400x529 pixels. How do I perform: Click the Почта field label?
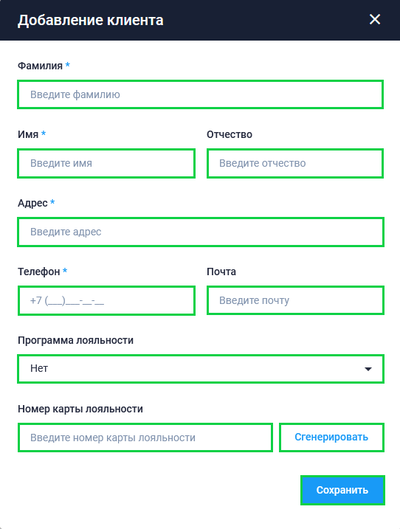[221, 272]
